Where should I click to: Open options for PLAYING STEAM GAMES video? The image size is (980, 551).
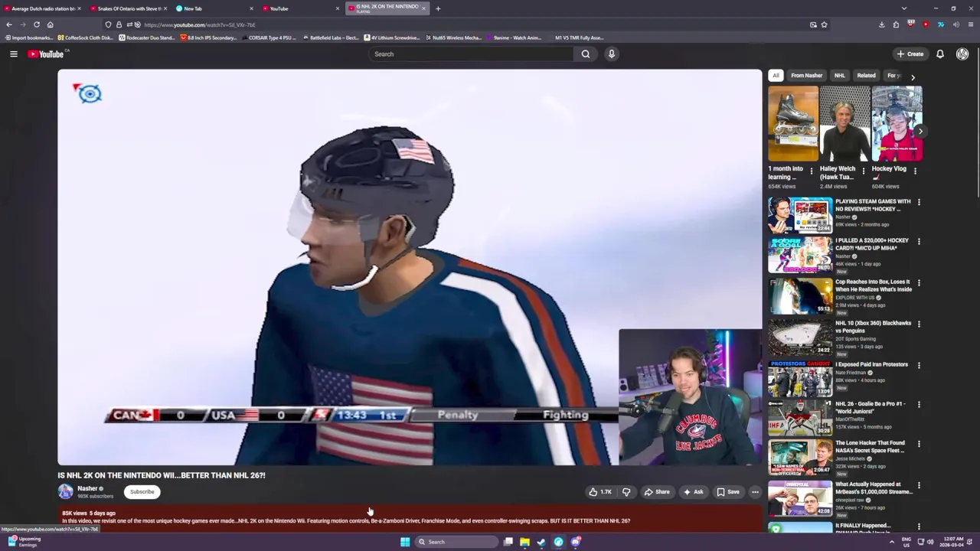(919, 202)
